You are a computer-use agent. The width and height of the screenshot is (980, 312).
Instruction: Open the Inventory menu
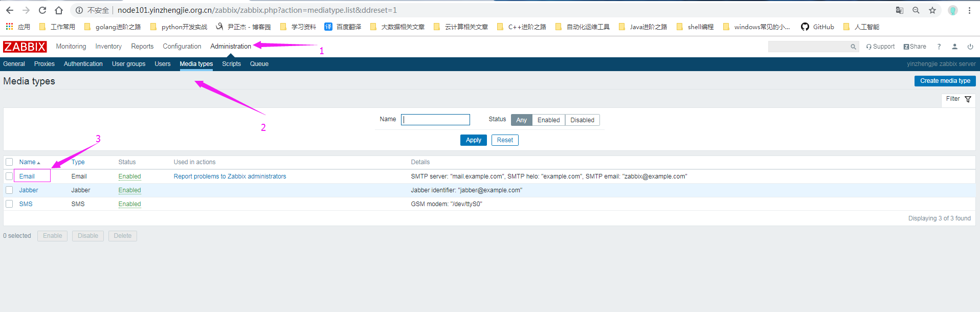pyautogui.click(x=108, y=47)
